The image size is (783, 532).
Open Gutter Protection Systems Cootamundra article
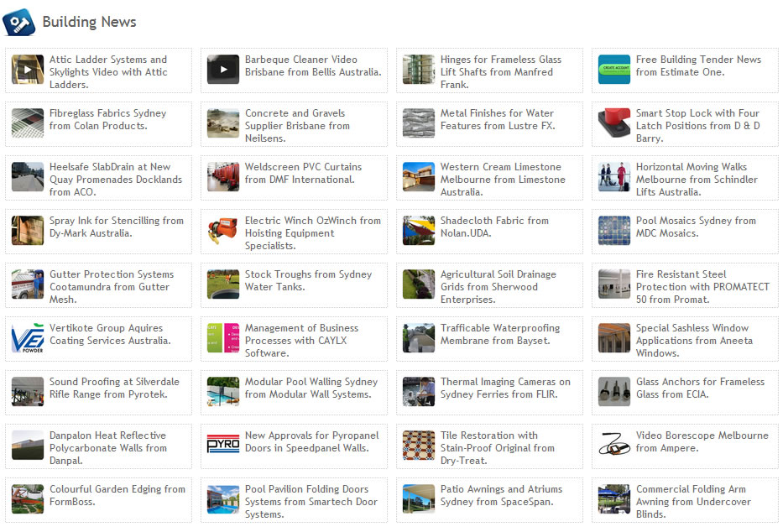[x=112, y=286]
